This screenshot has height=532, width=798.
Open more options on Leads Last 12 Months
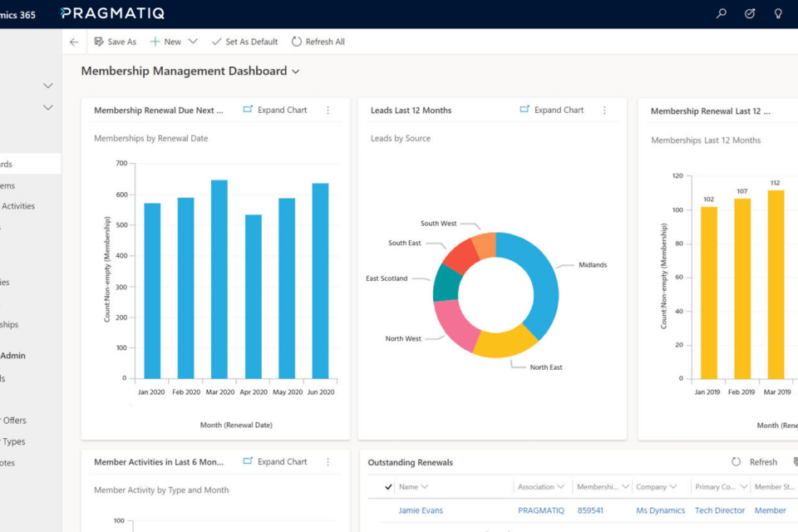[x=604, y=111]
